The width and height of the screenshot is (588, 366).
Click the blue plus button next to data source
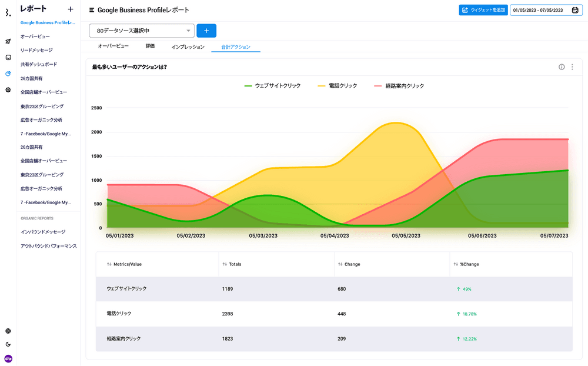coord(206,31)
